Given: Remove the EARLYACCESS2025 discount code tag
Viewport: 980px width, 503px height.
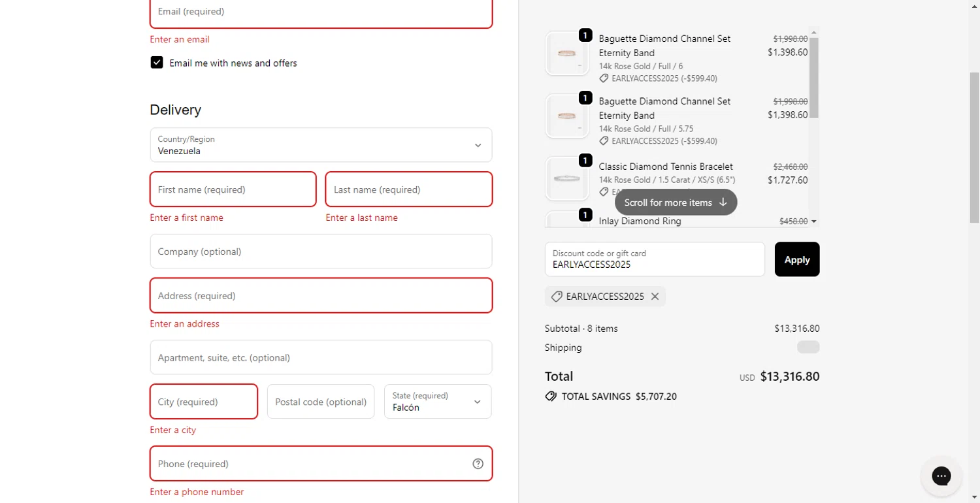Looking at the screenshot, I should tap(655, 297).
